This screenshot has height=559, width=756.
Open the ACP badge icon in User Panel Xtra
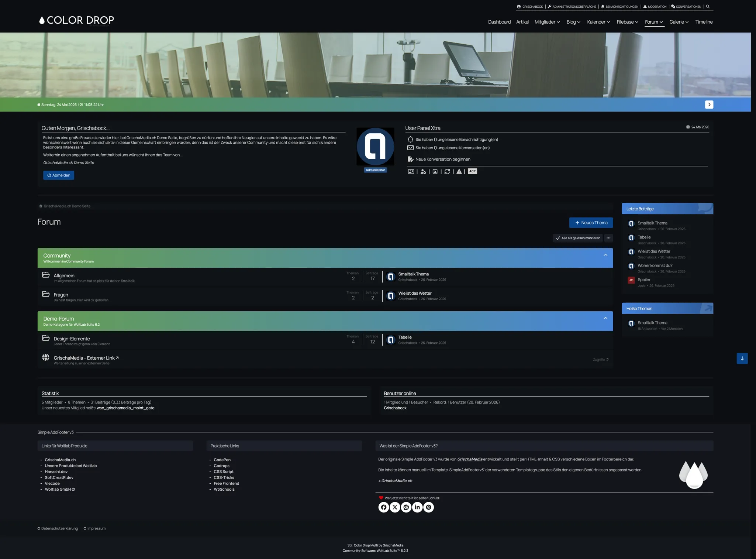click(472, 171)
